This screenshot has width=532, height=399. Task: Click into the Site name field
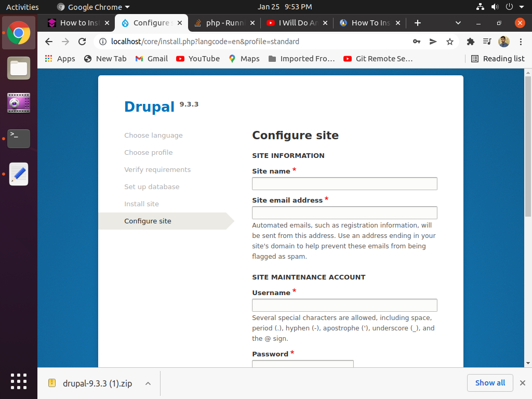(344, 183)
